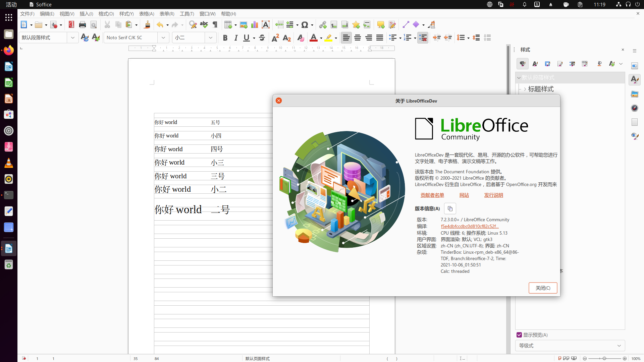
Task: Click the build hash f5e4dbfccdbc link
Action: point(470,226)
